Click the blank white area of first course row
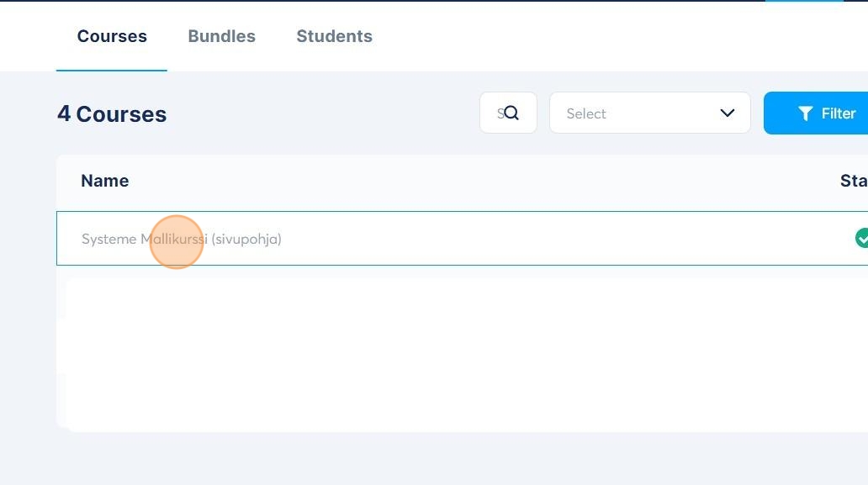The image size is (868, 485). [547, 239]
